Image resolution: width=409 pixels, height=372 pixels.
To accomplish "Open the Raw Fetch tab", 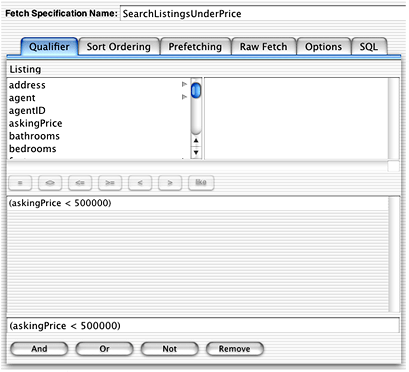I will tap(263, 47).
